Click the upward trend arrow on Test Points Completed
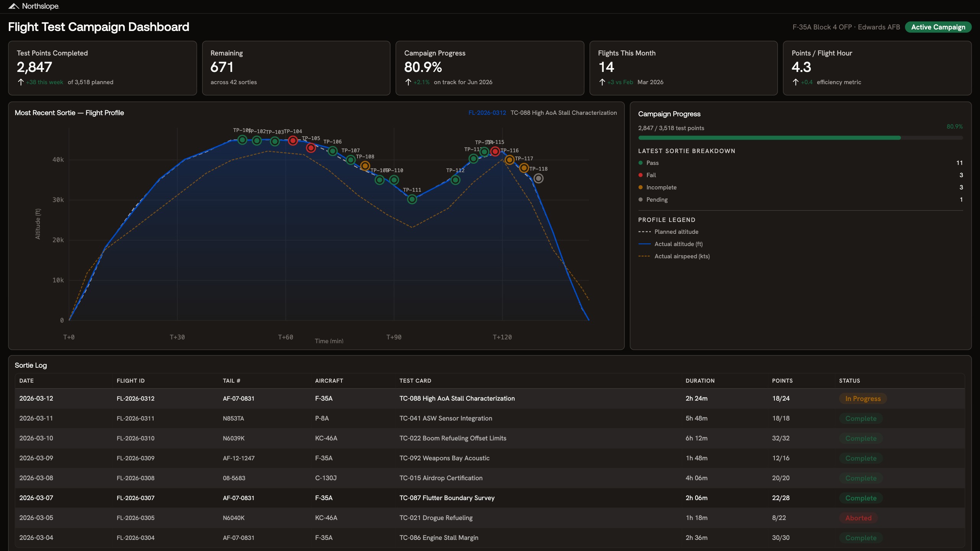 [x=21, y=82]
